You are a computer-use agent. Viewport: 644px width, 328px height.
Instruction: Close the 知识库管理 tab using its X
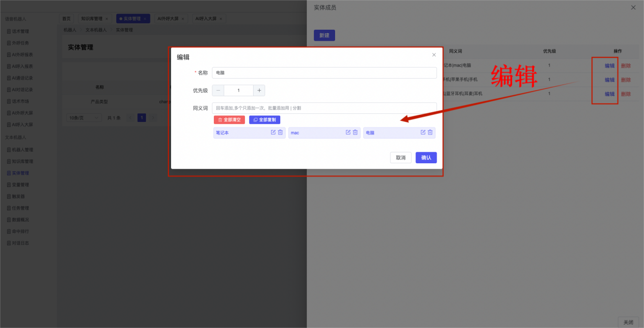click(x=107, y=19)
